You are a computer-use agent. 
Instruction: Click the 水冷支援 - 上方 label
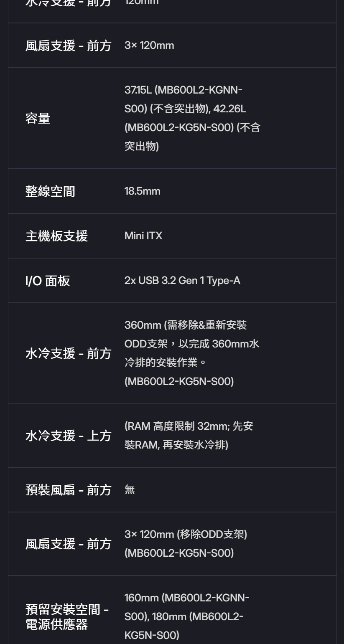click(x=69, y=436)
